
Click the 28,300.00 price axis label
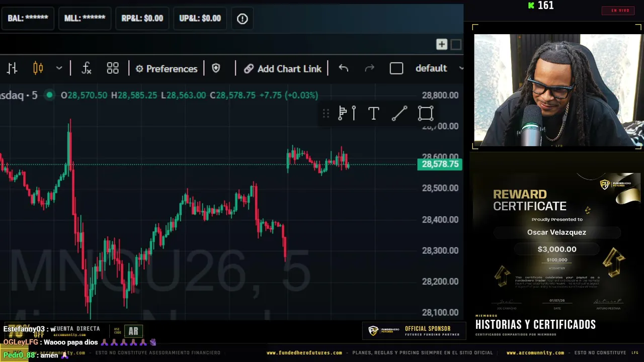click(x=440, y=250)
